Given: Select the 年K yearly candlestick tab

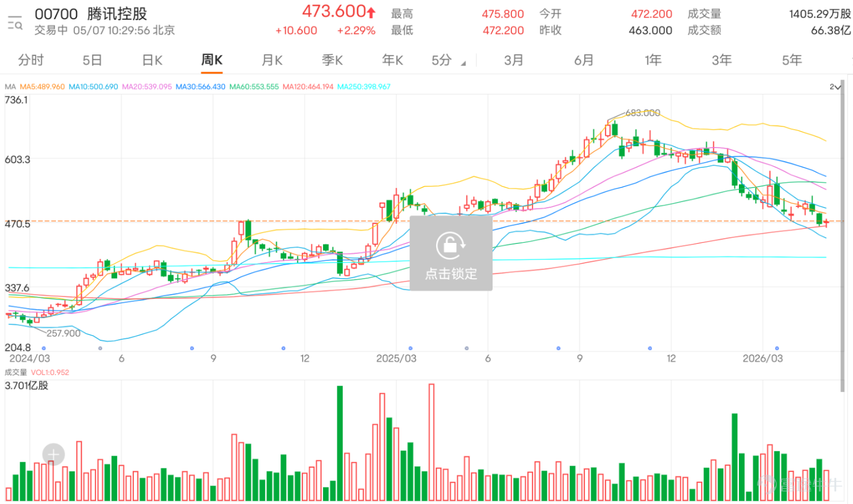Looking at the screenshot, I should [392, 60].
